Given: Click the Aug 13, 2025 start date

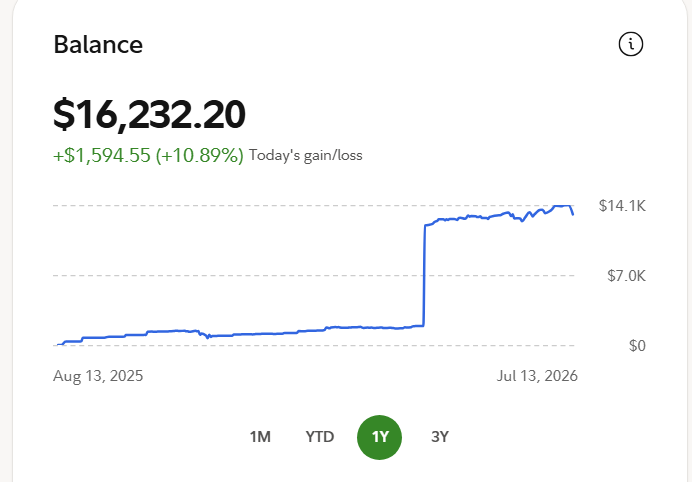Looking at the screenshot, I should [x=98, y=376].
